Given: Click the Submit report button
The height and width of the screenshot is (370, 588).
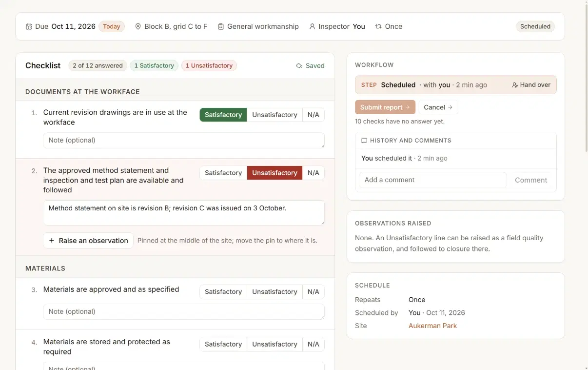Looking at the screenshot, I should click(x=385, y=107).
